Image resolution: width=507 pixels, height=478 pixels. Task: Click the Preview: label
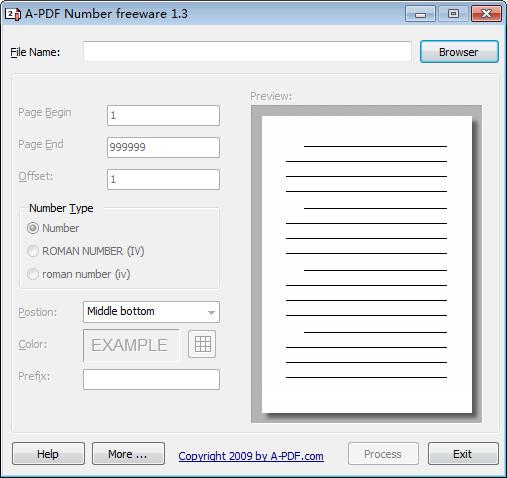[271, 96]
